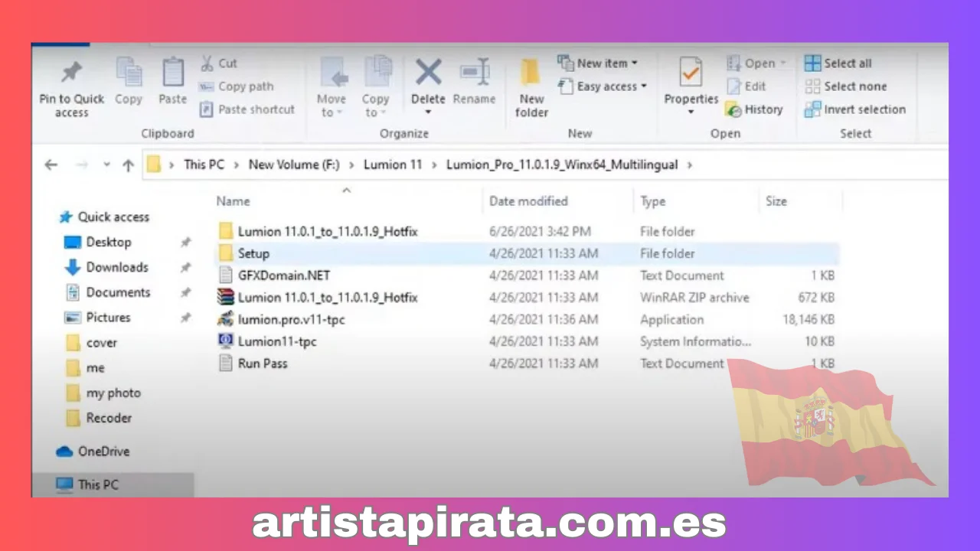Click the 672 KB size value

click(816, 298)
